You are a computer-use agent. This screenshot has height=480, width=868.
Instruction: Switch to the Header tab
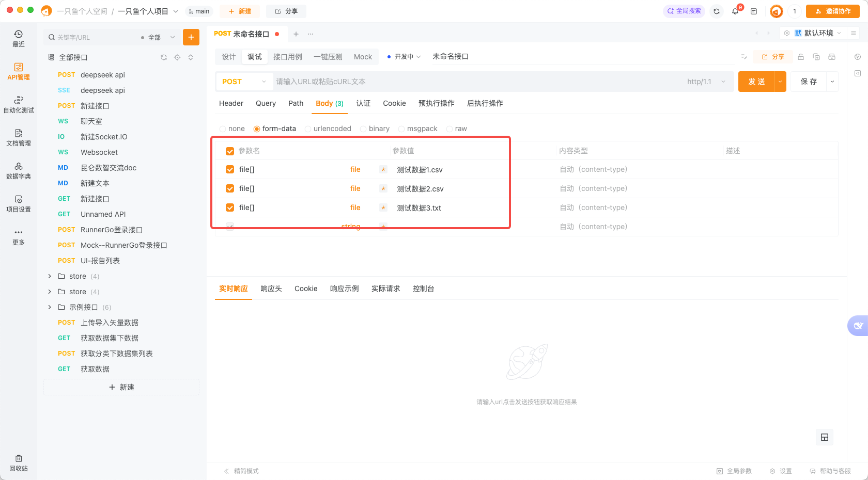(231, 103)
